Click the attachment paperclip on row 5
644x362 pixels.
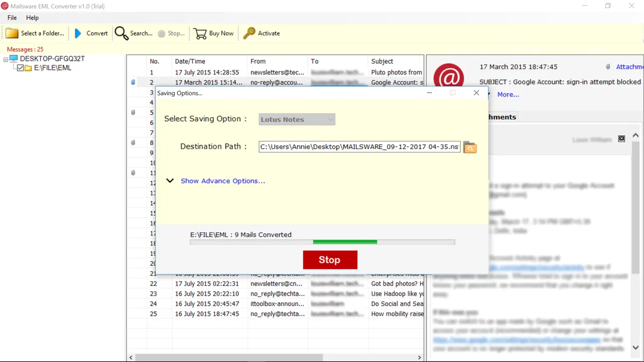(x=133, y=113)
